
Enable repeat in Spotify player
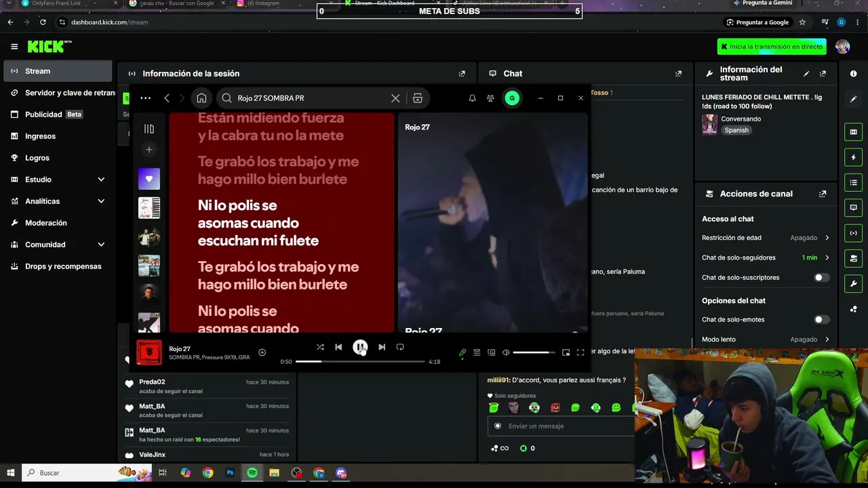tap(400, 347)
